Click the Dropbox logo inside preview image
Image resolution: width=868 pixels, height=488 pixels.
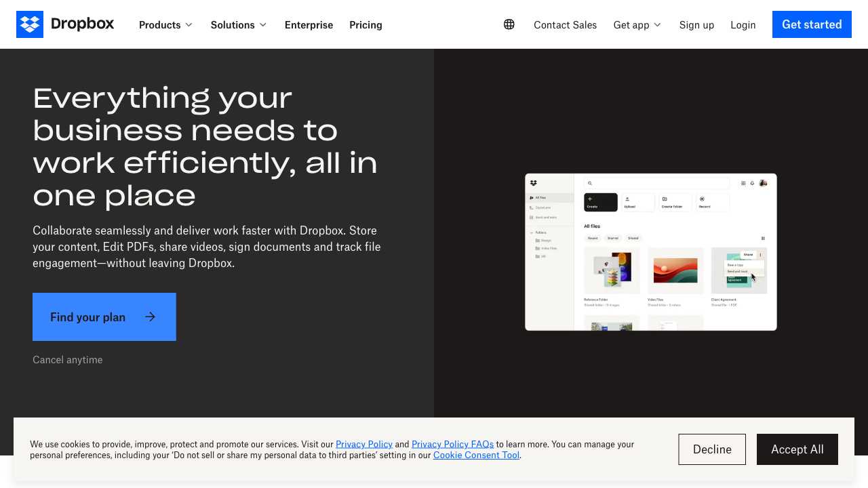[534, 183]
